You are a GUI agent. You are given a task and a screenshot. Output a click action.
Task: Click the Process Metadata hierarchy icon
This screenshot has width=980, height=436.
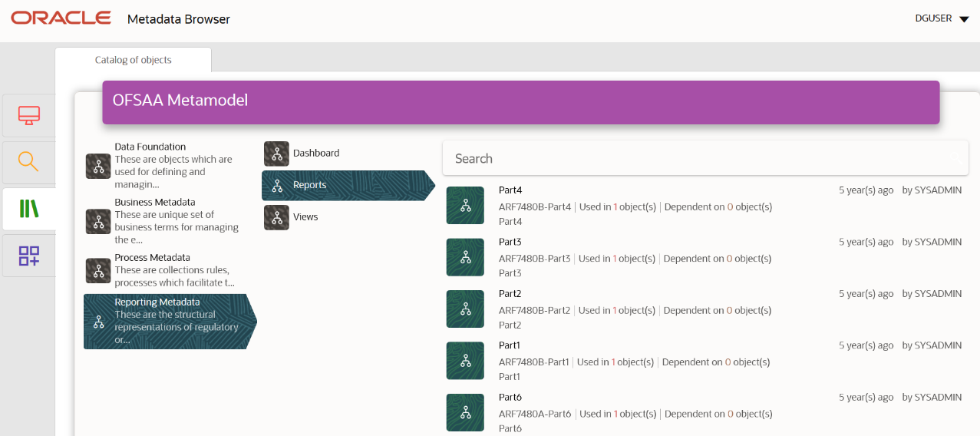(x=98, y=270)
